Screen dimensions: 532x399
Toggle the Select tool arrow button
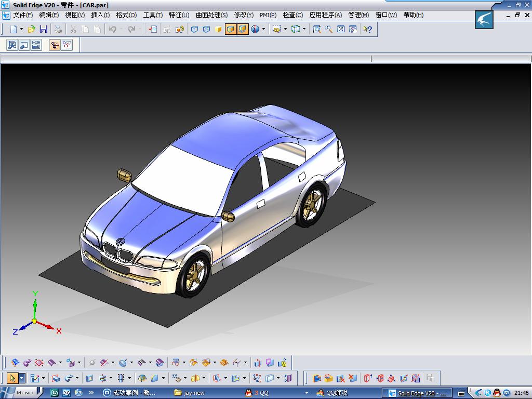coord(13,378)
